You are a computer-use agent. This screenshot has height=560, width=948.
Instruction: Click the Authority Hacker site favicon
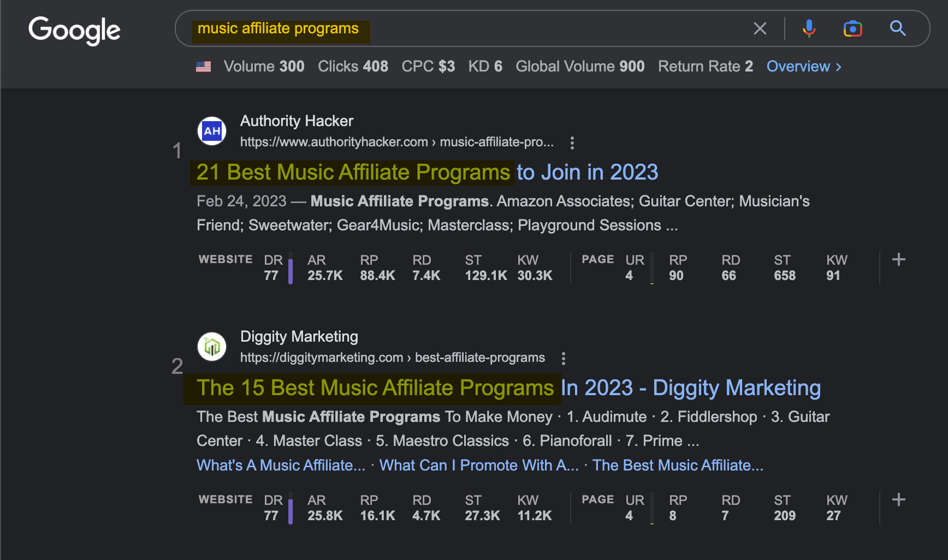(x=211, y=130)
